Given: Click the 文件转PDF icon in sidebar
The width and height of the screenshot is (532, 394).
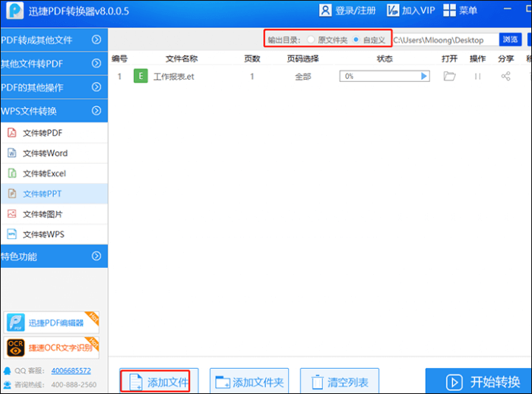Looking at the screenshot, I should (12, 132).
